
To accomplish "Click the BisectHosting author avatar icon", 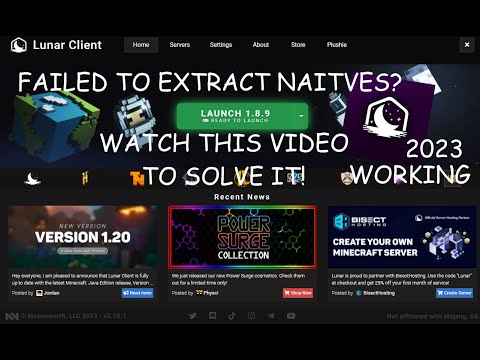I will point(359,293).
